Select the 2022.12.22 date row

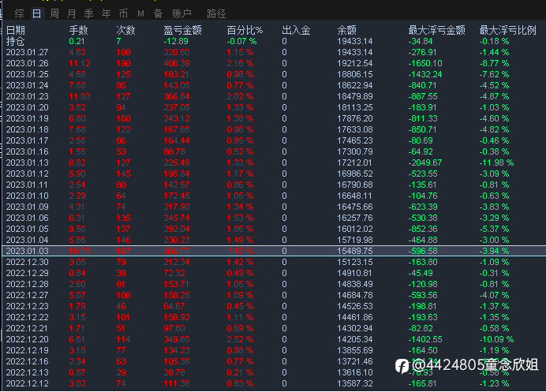274,317
